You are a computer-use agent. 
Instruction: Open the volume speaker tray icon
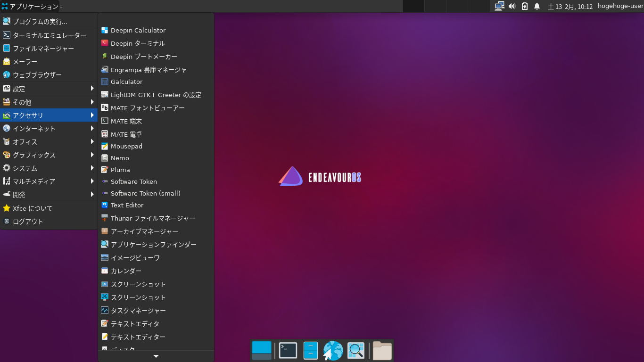[x=512, y=6]
